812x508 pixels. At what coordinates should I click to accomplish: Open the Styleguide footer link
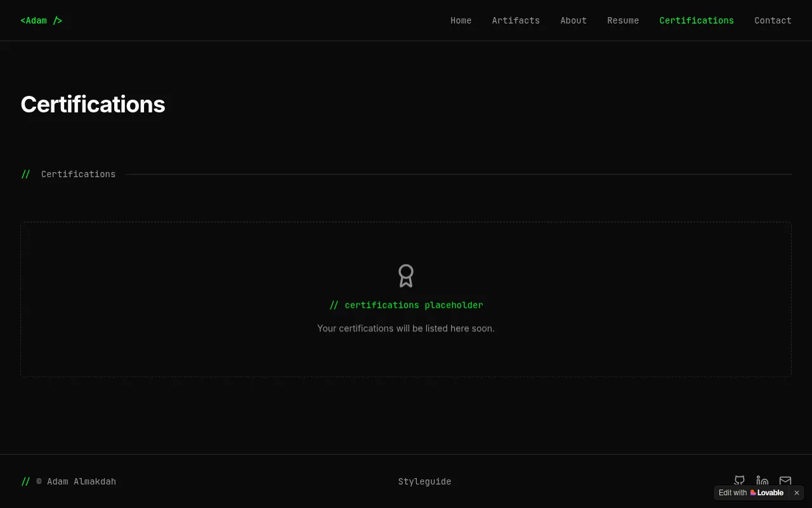coord(424,481)
